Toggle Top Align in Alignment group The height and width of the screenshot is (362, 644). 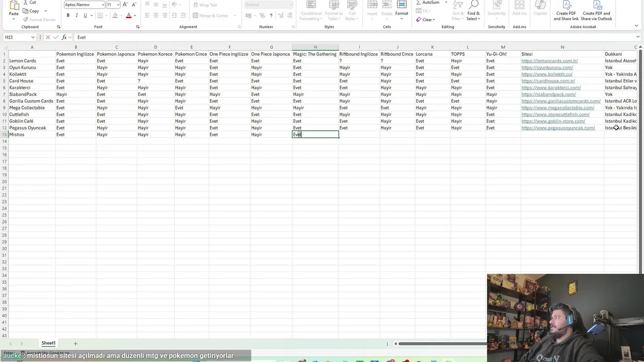147,5
